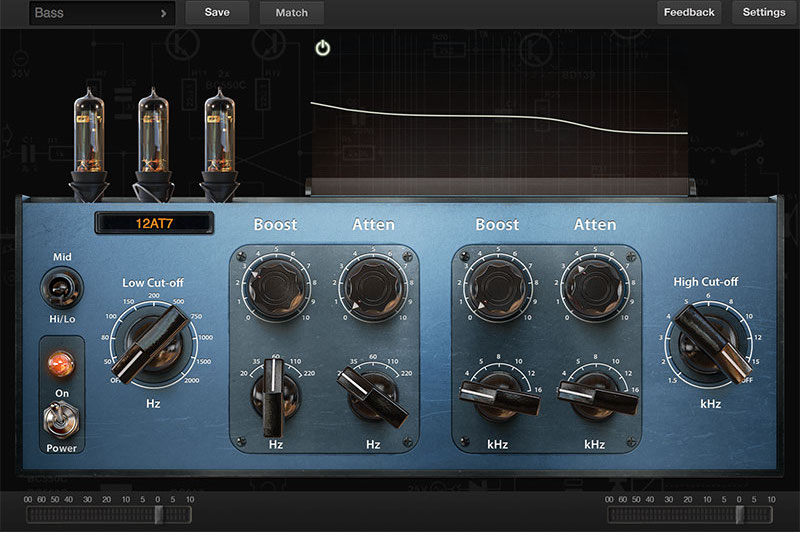Click the Save button
The width and height of the screenshot is (800, 533).
coord(217,12)
